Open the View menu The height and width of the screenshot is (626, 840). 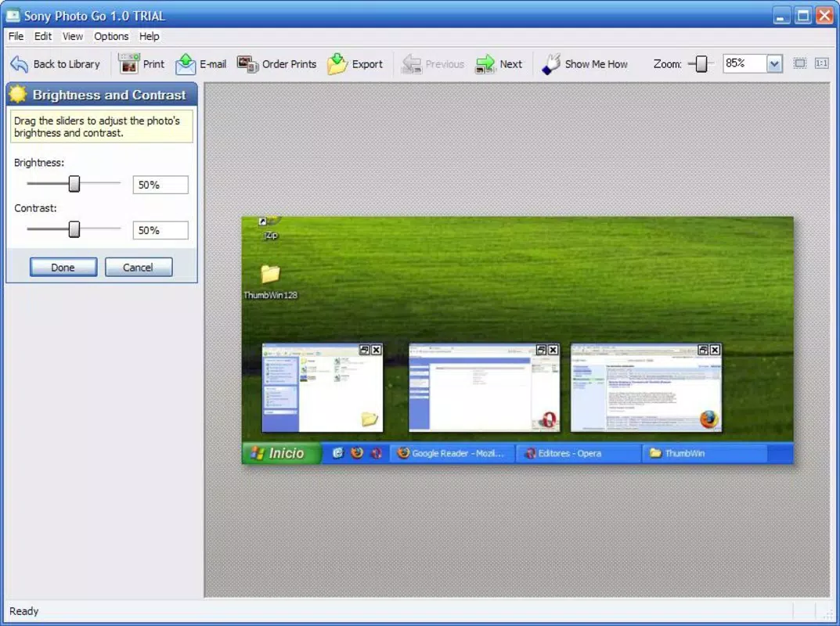click(x=72, y=37)
